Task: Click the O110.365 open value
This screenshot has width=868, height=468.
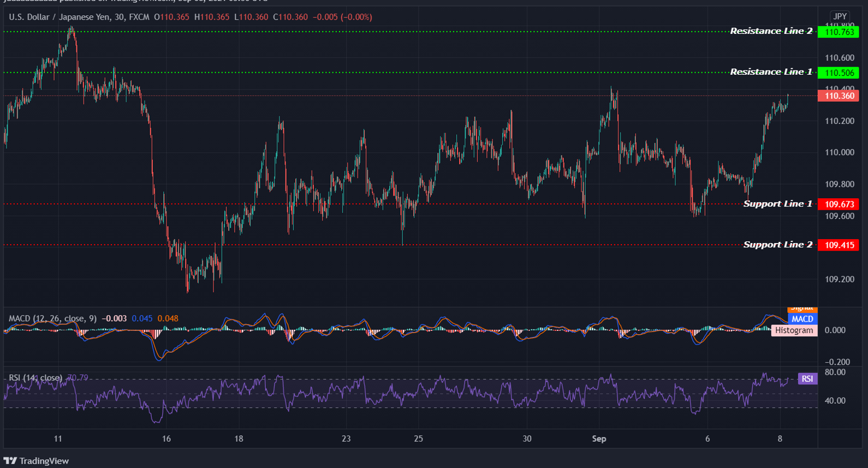Action: 171,17
